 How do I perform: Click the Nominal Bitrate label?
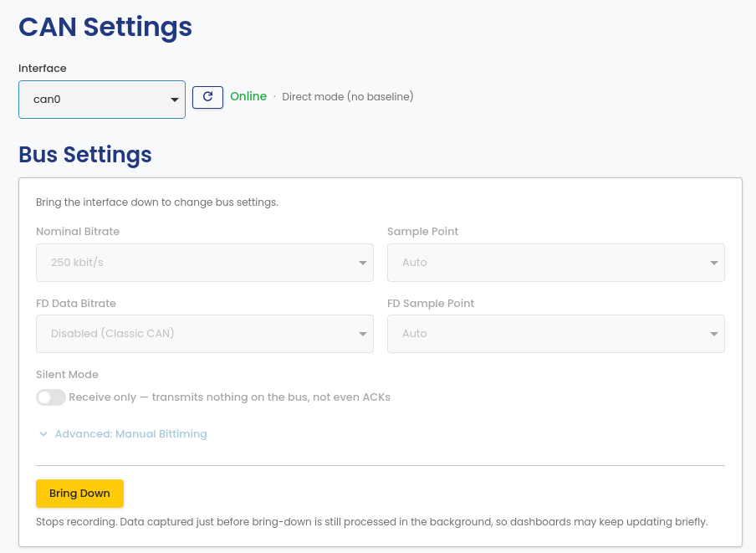coord(78,232)
